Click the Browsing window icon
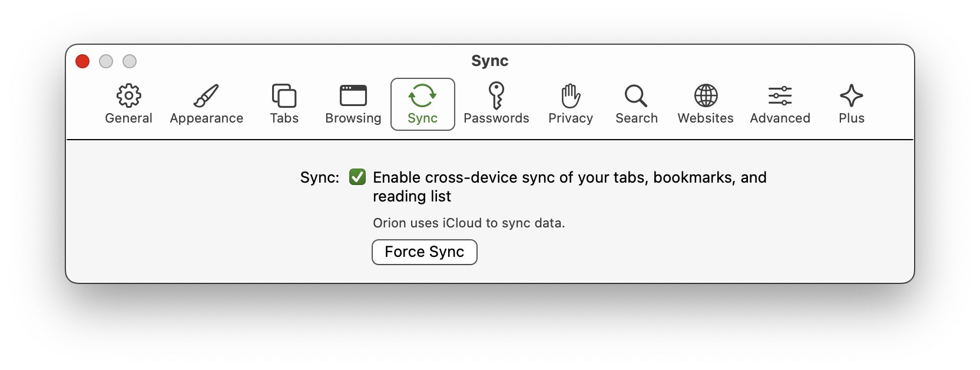980x370 pixels. (x=353, y=95)
